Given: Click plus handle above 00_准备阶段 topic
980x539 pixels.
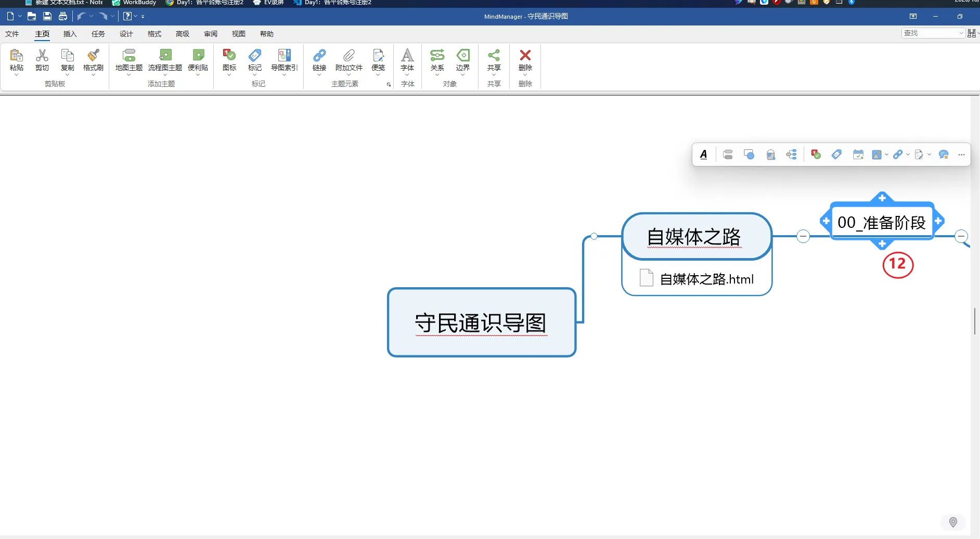Looking at the screenshot, I should (x=882, y=198).
